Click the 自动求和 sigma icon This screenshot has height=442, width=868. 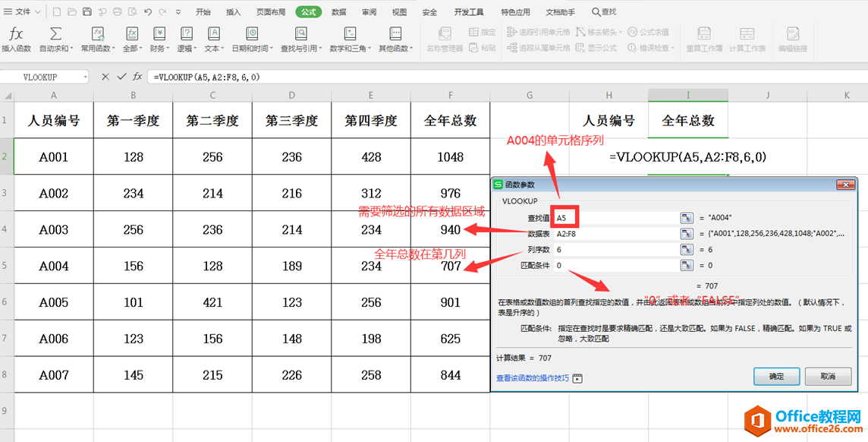pyautogui.click(x=56, y=33)
